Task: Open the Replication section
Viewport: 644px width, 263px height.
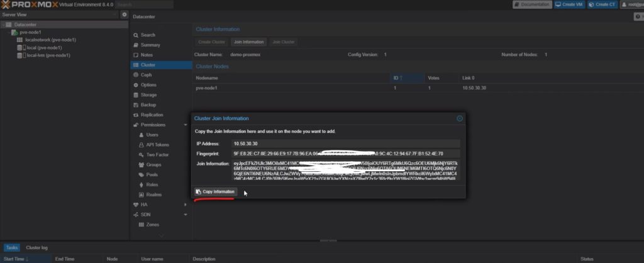Action: click(x=152, y=115)
